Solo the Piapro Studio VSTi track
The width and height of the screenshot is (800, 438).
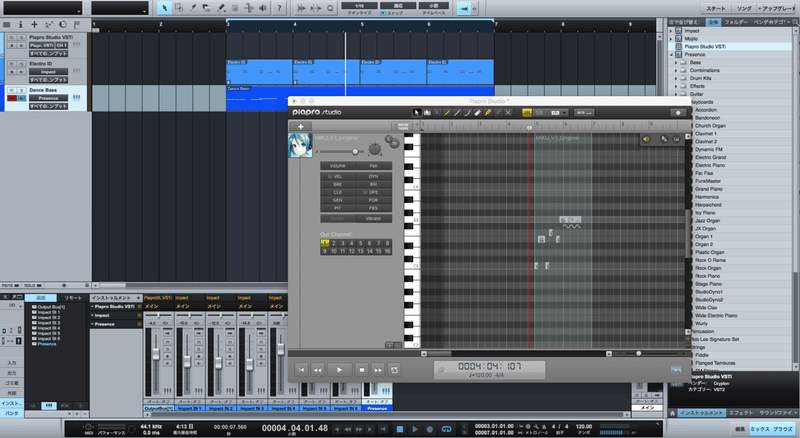[x=21, y=37]
